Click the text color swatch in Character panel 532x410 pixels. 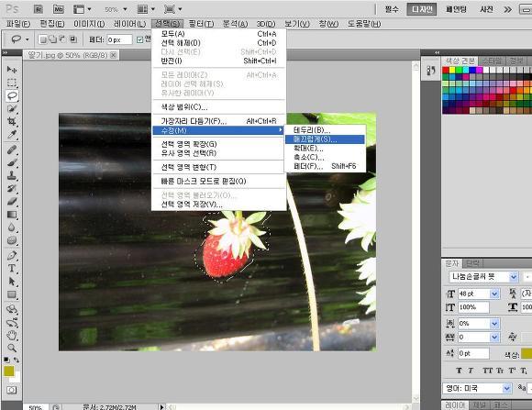[x=526, y=354]
